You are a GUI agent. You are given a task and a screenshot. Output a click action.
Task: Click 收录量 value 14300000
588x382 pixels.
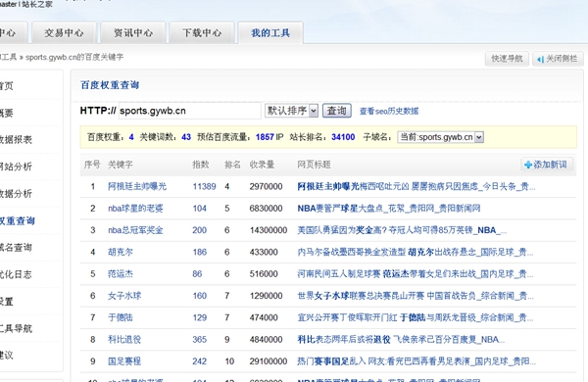[269, 230]
